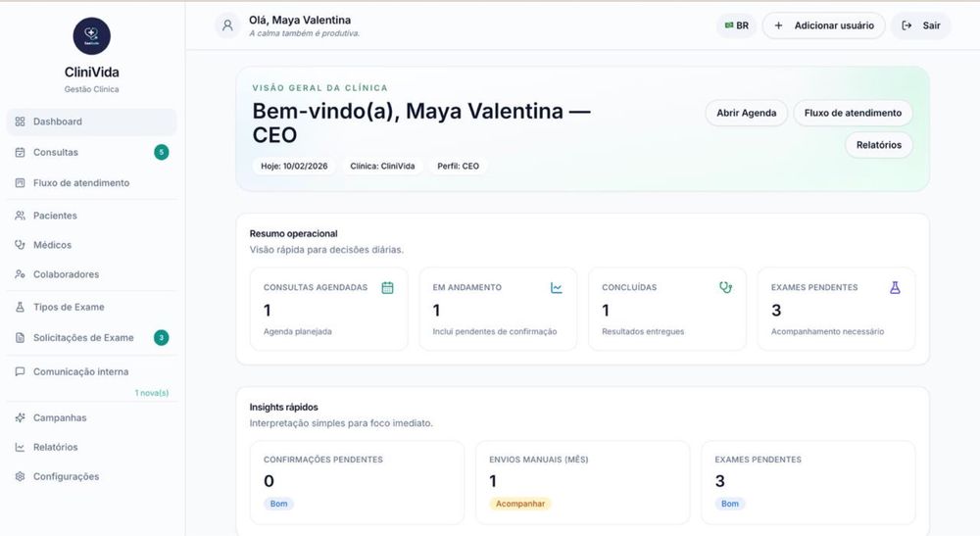Click the calendar icon on Consultas Agendadas card
Viewport: 980px width, 536px height.
pos(387,287)
